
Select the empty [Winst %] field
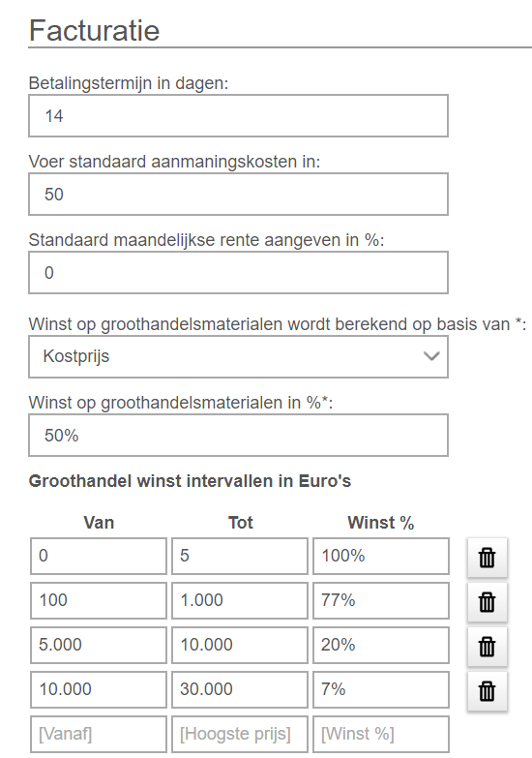pyautogui.click(x=381, y=734)
